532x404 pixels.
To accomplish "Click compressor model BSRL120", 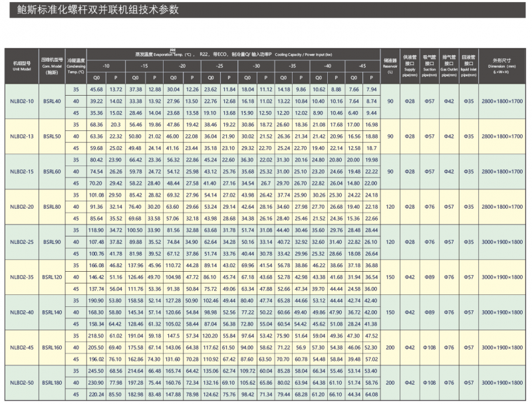I will pos(52,277).
